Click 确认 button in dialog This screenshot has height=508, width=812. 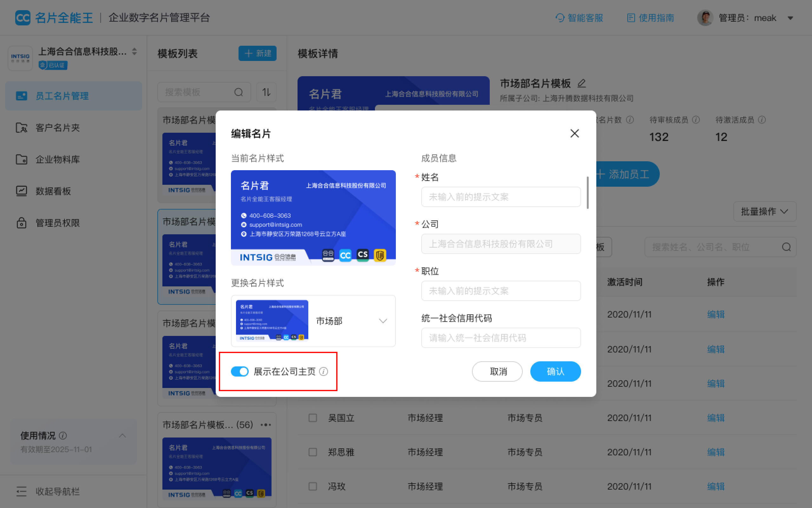point(555,371)
